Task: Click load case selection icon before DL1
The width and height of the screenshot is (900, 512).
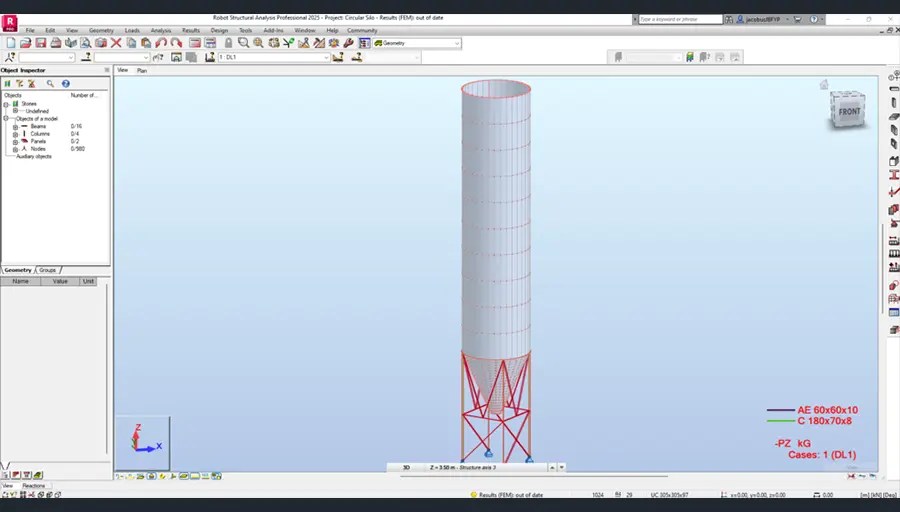Action: click(210, 57)
